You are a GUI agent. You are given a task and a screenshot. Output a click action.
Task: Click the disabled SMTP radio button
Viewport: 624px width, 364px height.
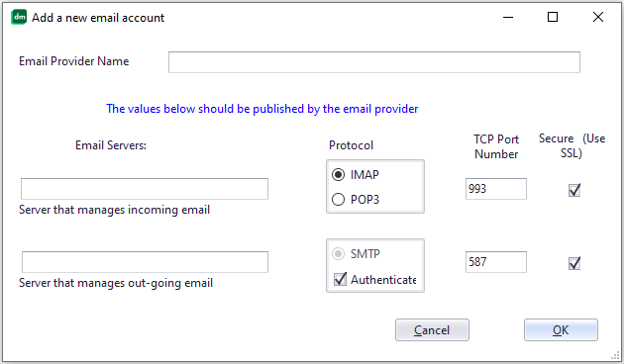click(x=338, y=253)
